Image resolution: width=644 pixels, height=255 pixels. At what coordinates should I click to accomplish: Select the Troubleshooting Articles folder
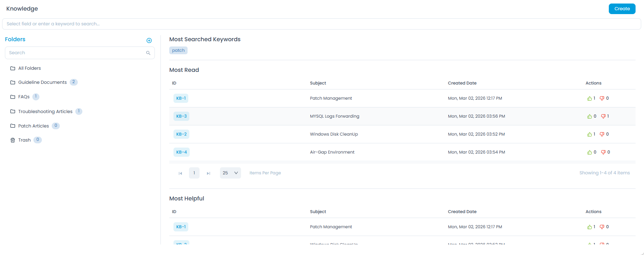point(45,112)
